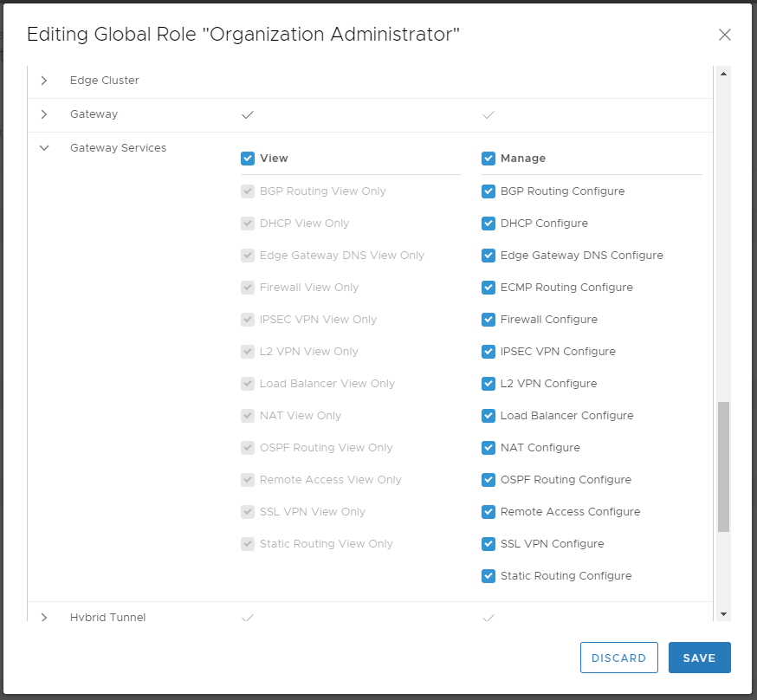This screenshot has width=757, height=700.
Task: Disable Firewall Configure permission
Action: 488,320
